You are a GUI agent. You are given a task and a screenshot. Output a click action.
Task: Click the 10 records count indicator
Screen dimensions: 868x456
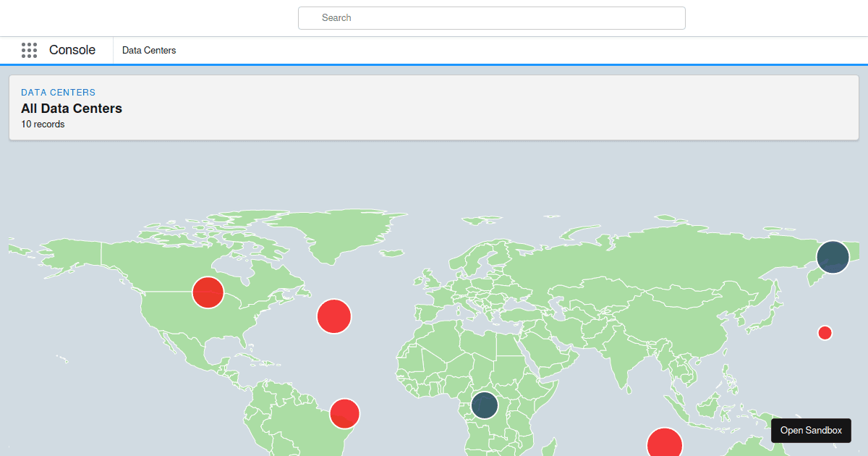[x=42, y=124]
